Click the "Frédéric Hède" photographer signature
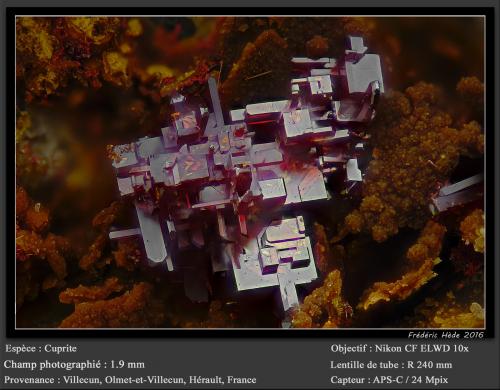 click(x=434, y=335)
